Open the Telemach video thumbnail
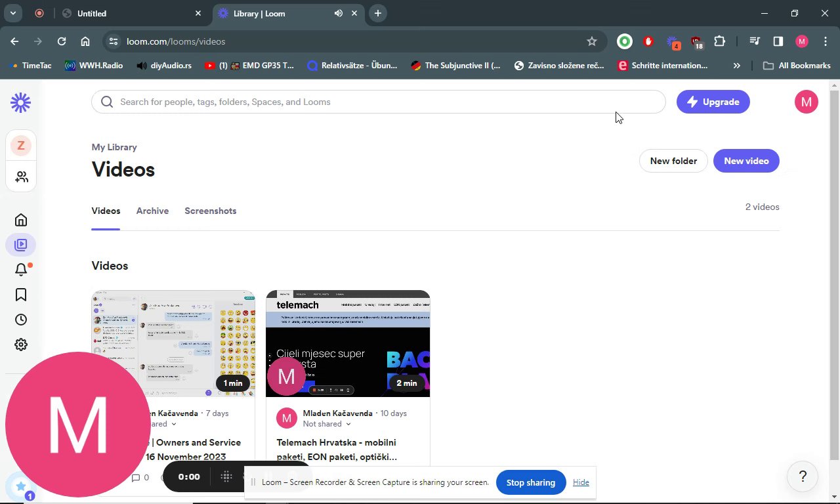Image resolution: width=840 pixels, height=504 pixels. tap(348, 344)
